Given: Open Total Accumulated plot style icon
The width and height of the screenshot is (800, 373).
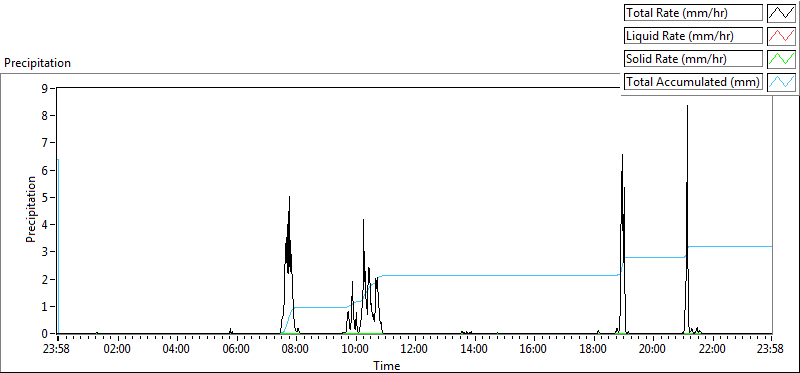Looking at the screenshot, I should click(x=782, y=81).
